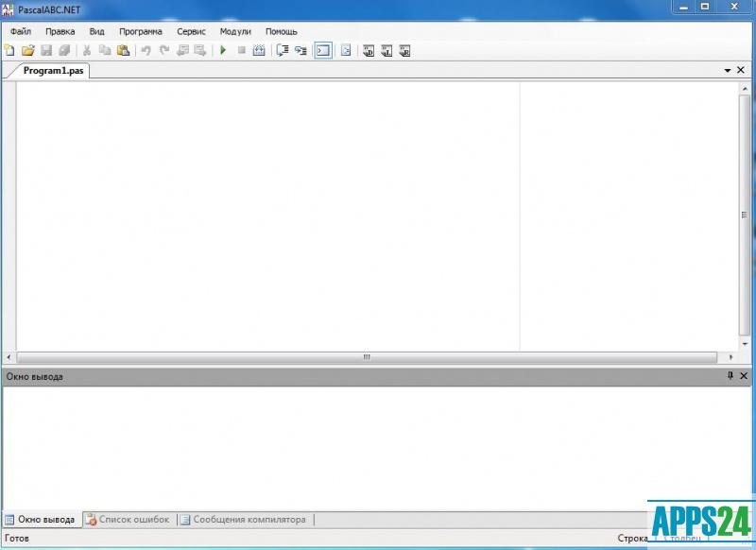
Task: Open the Файл menu
Action: 21,31
